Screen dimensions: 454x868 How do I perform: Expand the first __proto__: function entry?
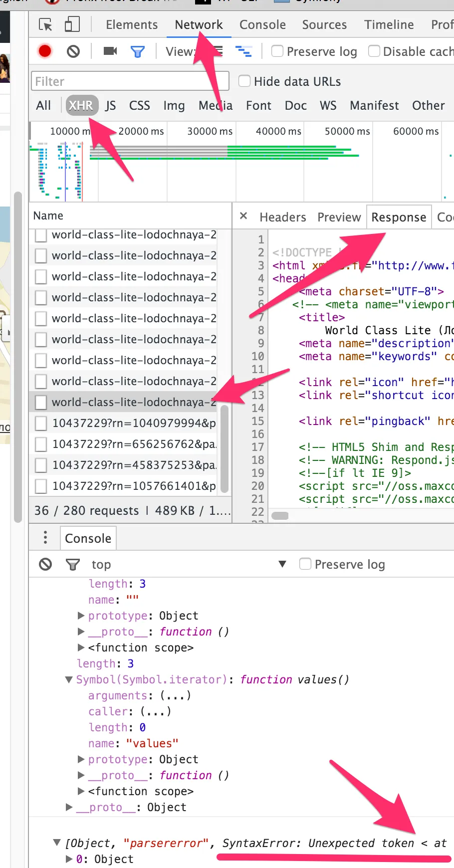81,631
